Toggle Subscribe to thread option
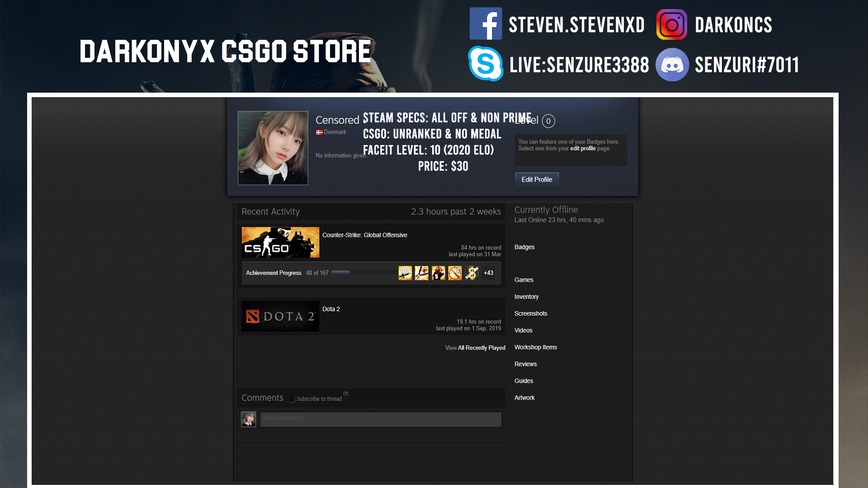 (292, 398)
